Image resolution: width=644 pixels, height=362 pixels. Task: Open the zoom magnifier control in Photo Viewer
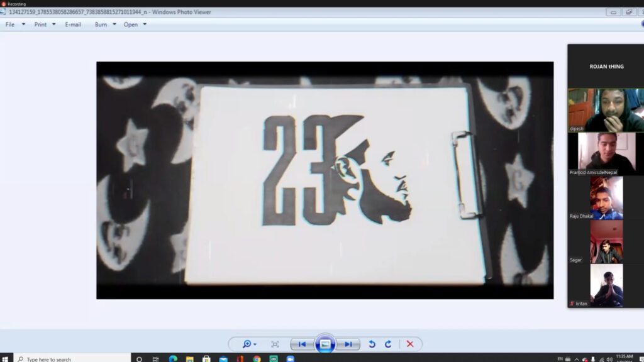[249, 344]
